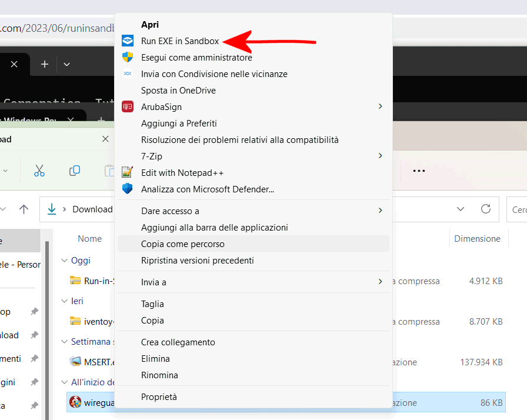Screen dimensions: 527x420
Task: Click the 8.707 KB size cell
Action: pyautogui.click(x=486, y=322)
